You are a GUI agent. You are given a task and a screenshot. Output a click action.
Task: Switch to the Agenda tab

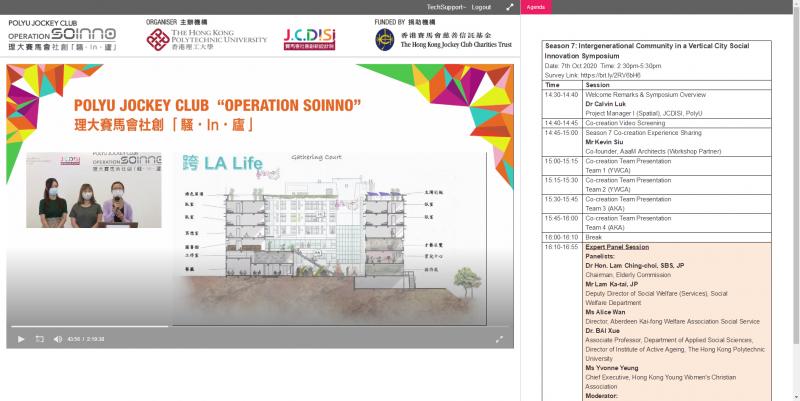pos(536,7)
